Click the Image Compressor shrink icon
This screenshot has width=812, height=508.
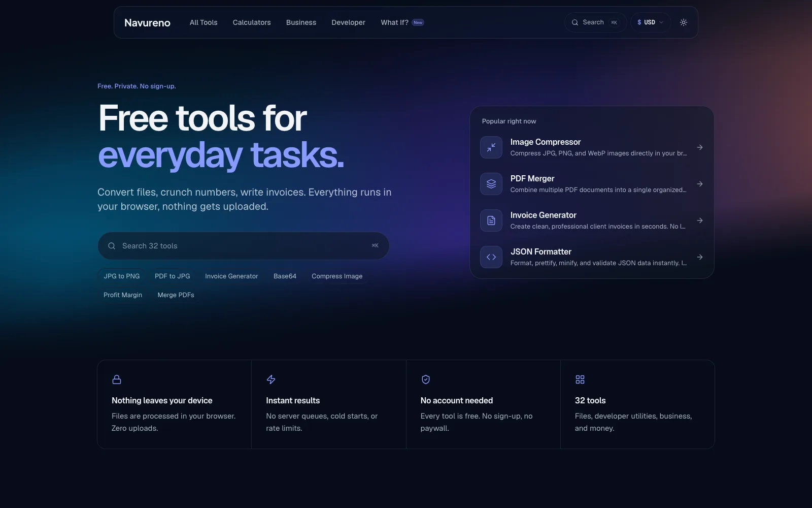point(491,147)
